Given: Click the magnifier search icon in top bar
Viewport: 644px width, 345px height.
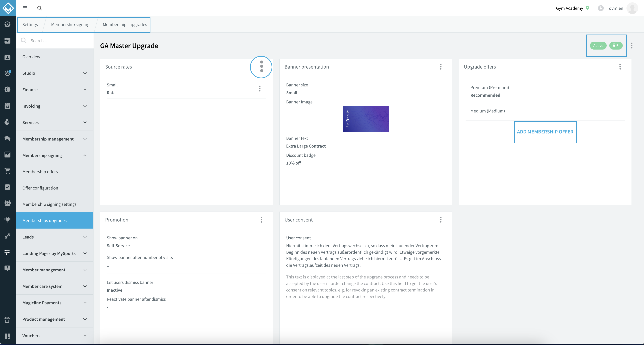Looking at the screenshot, I should (40, 8).
